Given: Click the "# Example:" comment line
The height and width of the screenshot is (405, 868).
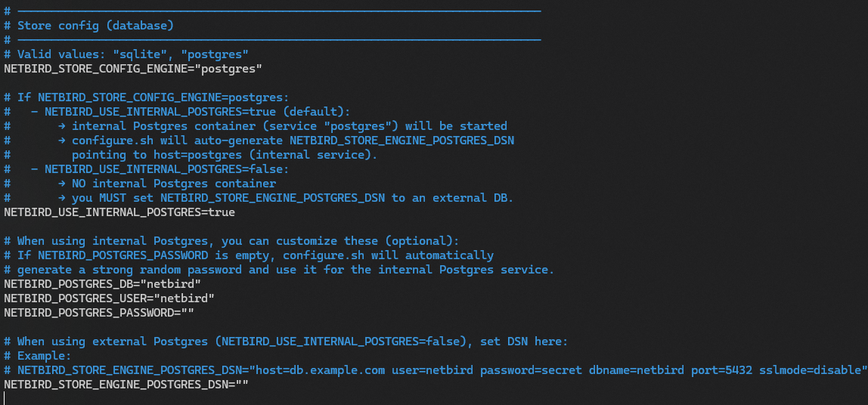Looking at the screenshot, I should pyautogui.click(x=43, y=356).
